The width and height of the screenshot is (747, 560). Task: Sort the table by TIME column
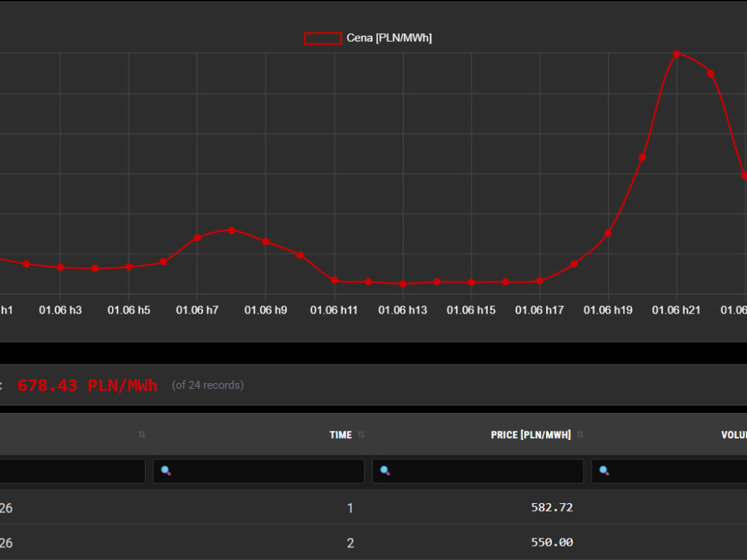361,435
